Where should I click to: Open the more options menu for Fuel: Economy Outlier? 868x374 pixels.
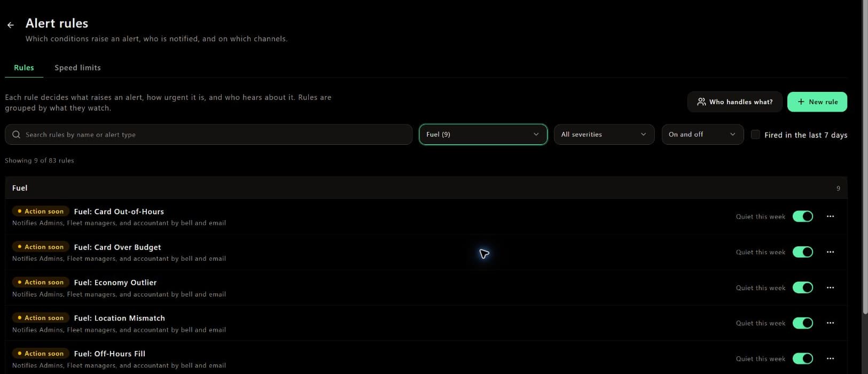(830, 287)
